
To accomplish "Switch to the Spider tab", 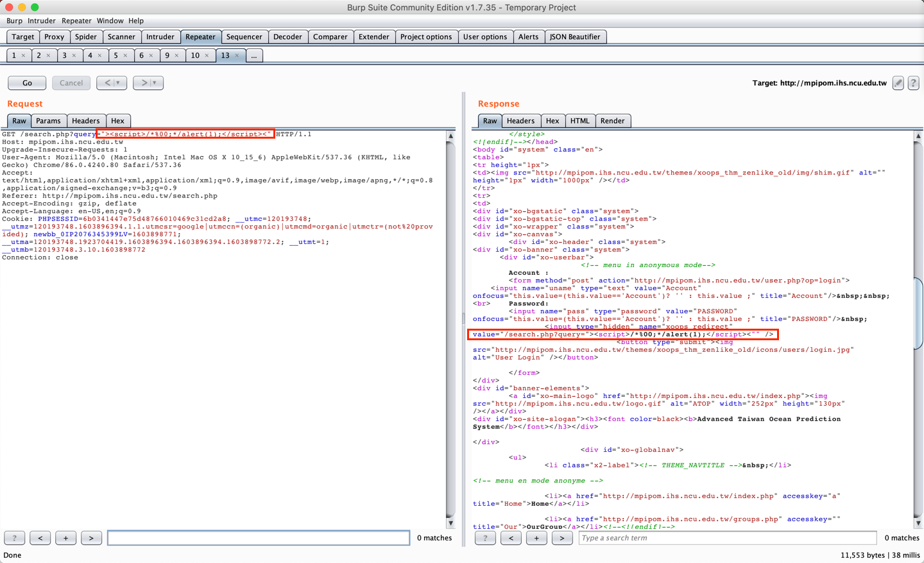I will pyautogui.click(x=86, y=37).
